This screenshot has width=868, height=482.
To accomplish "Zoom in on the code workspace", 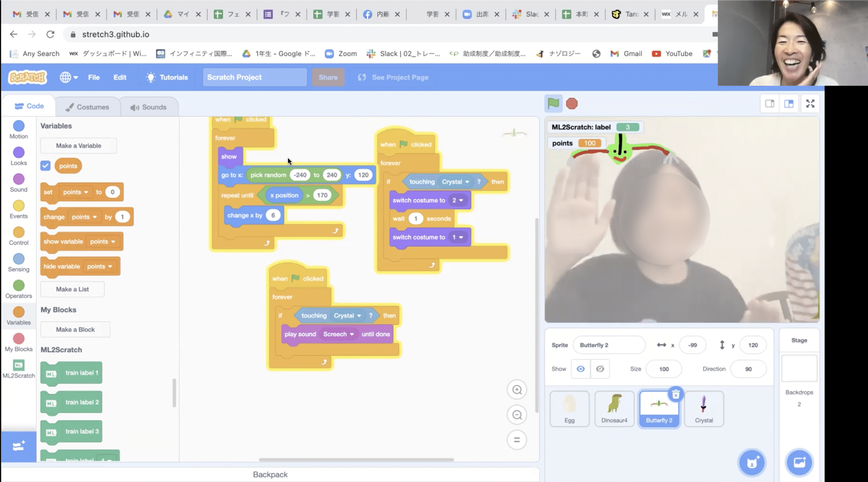I will point(517,389).
